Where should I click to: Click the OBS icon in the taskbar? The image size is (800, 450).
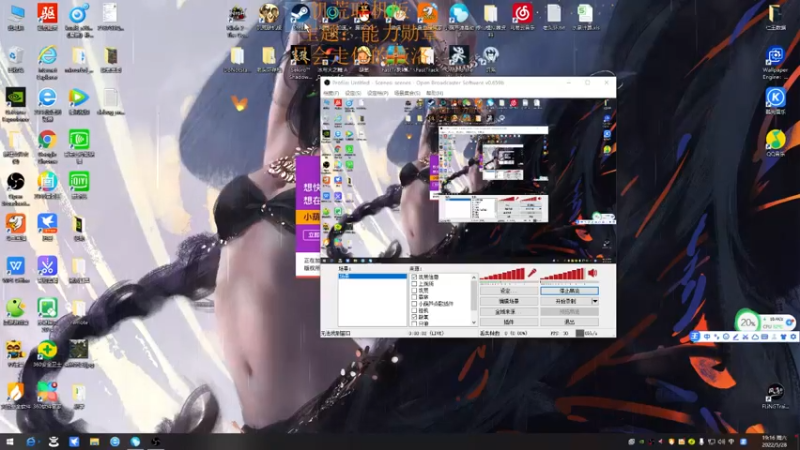tap(156, 441)
